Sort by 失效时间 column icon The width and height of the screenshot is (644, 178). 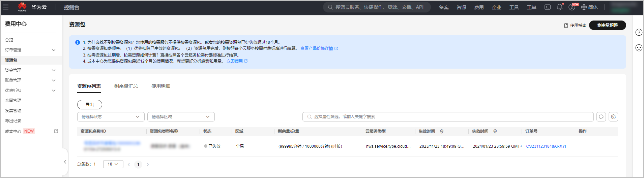click(495, 131)
